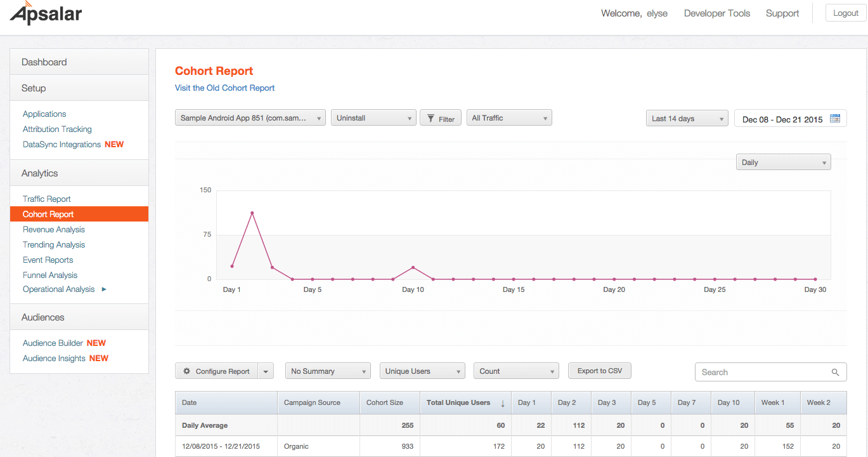This screenshot has width=868, height=457.
Task: Open the Daily granularity dropdown
Action: point(783,162)
